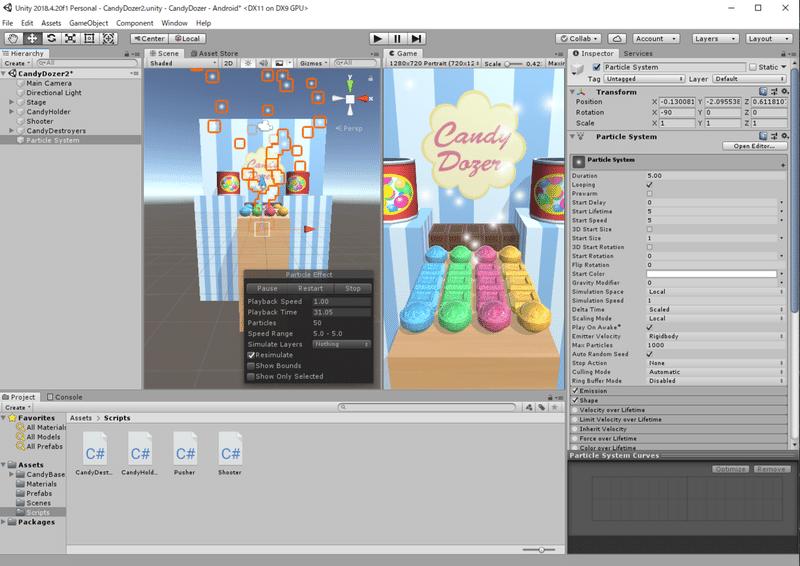Adjust the Game view Scale slider
Screen dimensions: 800x566
[x=513, y=64]
